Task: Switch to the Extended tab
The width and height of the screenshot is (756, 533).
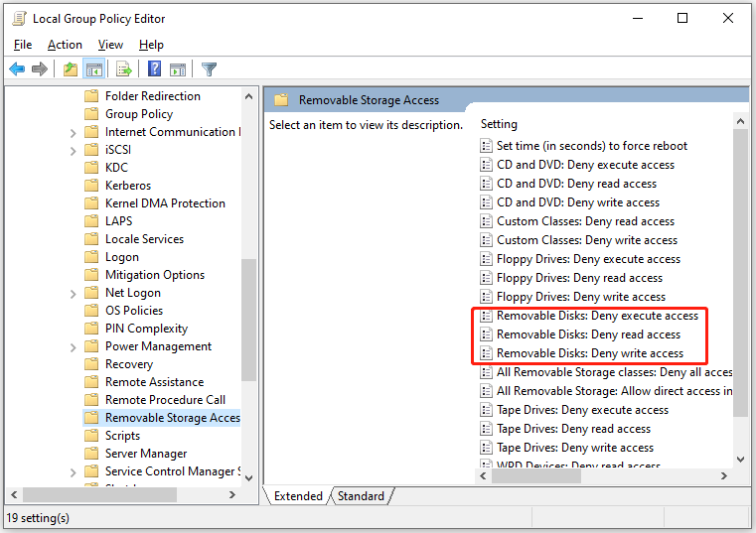Action: pyautogui.click(x=298, y=496)
